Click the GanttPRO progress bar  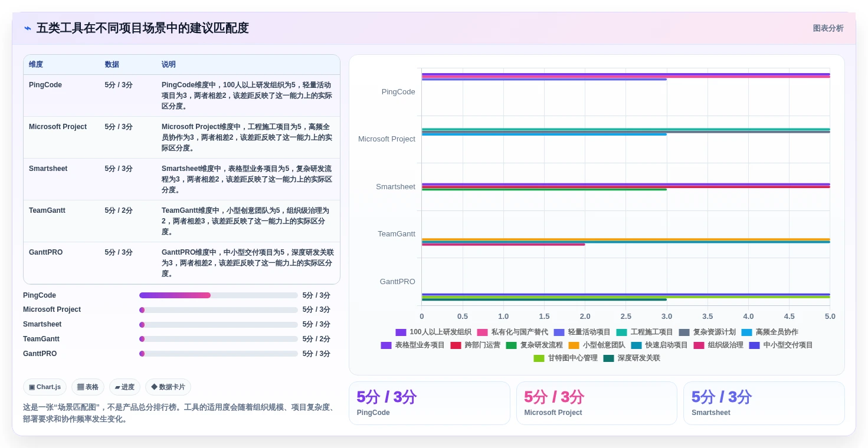[218, 354]
